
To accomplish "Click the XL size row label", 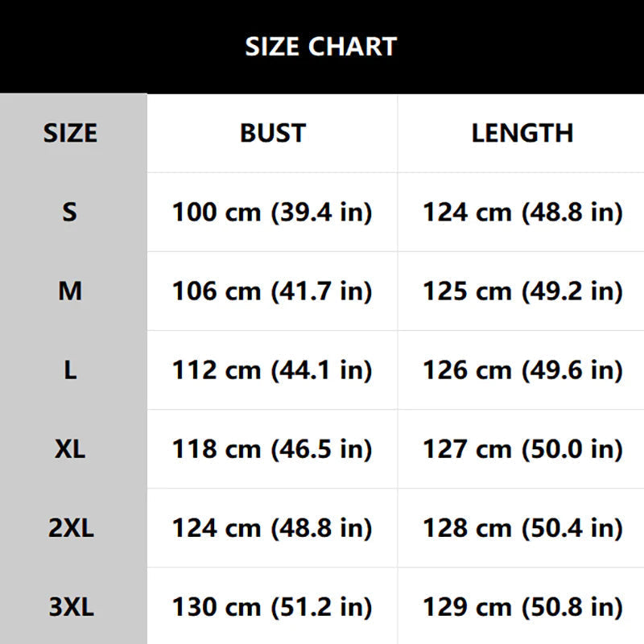I will pos(70,449).
